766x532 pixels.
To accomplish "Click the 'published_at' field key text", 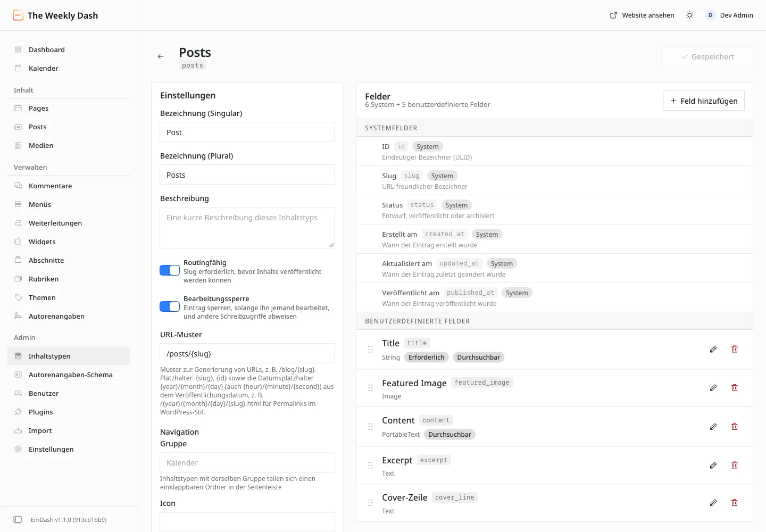I will 471,293.
